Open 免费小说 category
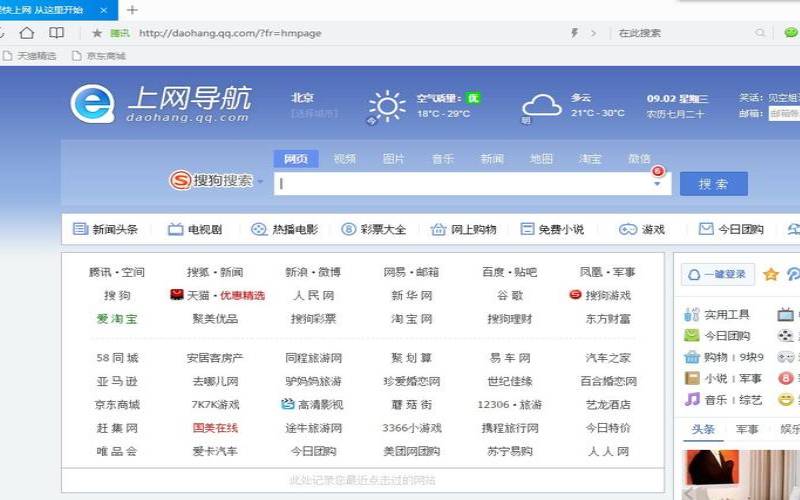The width and height of the screenshot is (800, 500). point(552,229)
